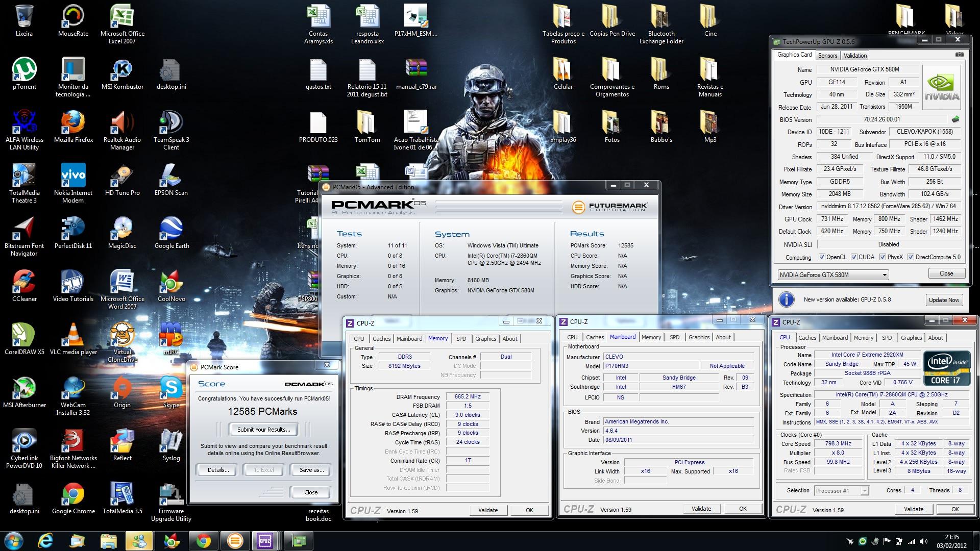Open CorelDRAW X5 desktop icon
Screen dimensions: 980x551
point(24,339)
